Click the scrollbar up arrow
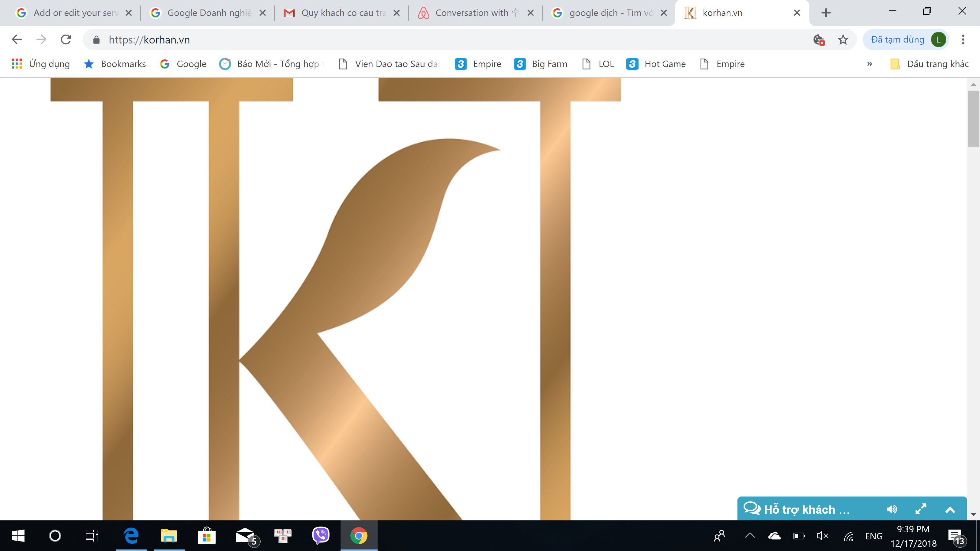The image size is (980, 551). click(x=973, y=84)
